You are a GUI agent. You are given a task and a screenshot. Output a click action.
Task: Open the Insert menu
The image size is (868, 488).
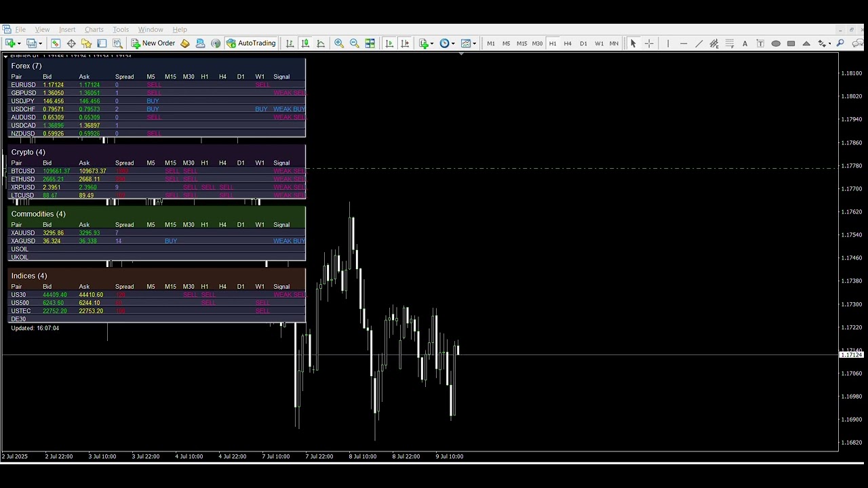[67, 30]
